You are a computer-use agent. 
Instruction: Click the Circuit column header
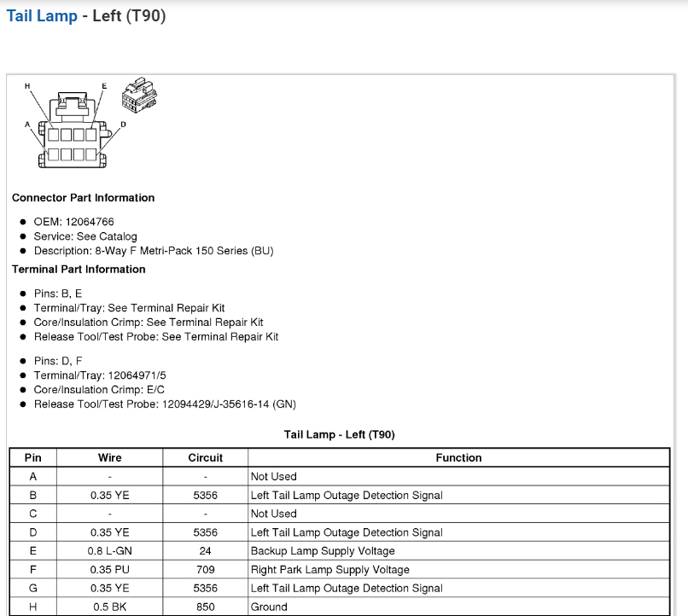click(x=206, y=457)
